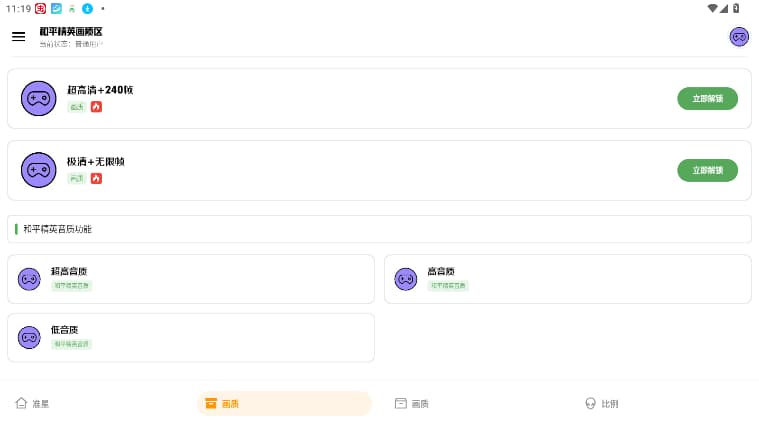
Task: Unlock 极清+无限帧 with the green button
Action: click(x=707, y=170)
